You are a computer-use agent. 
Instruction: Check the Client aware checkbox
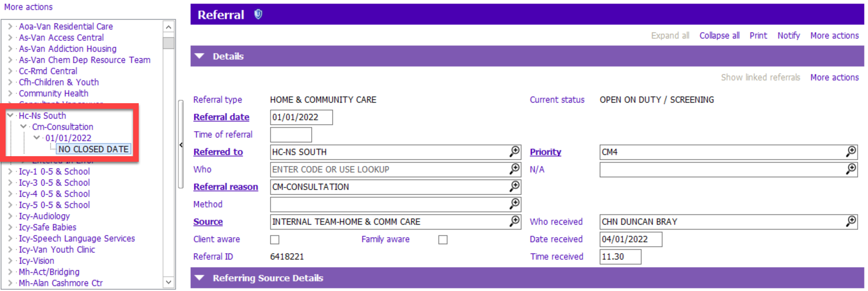pos(275,239)
